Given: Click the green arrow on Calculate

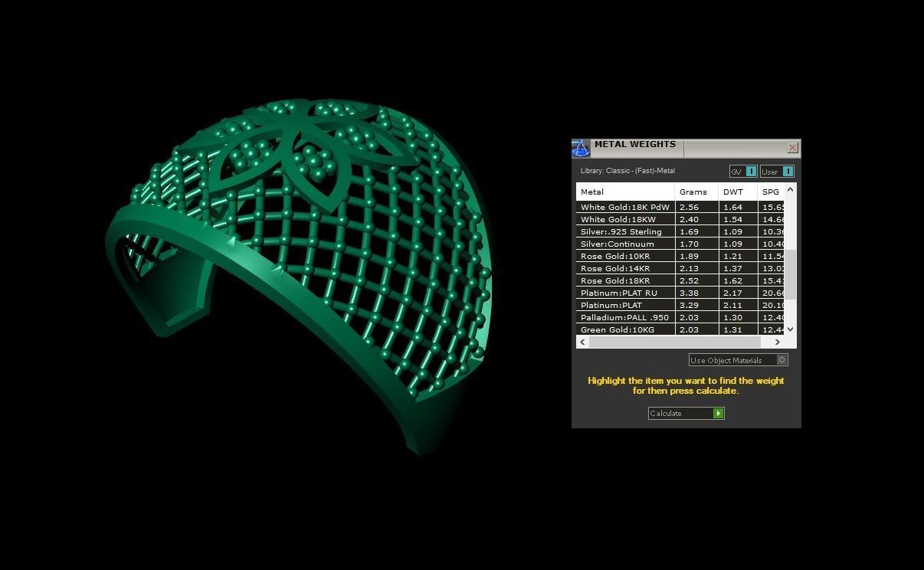Looking at the screenshot, I should pyautogui.click(x=718, y=414).
